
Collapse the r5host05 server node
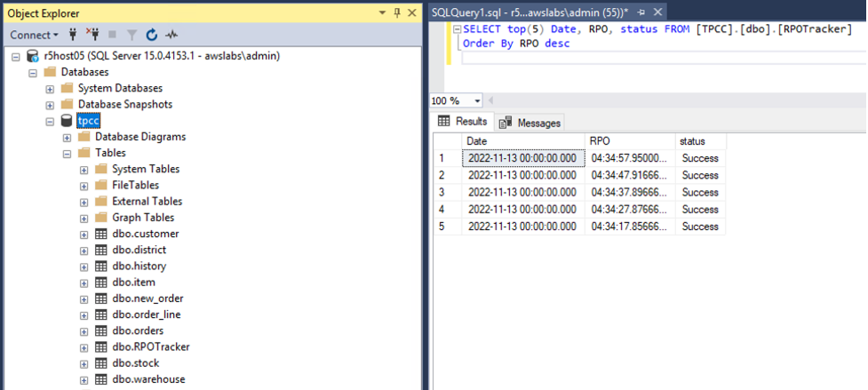click(15, 57)
